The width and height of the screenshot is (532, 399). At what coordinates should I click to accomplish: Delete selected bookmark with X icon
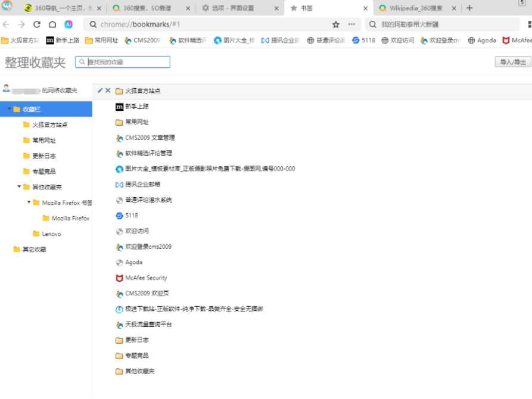108,91
